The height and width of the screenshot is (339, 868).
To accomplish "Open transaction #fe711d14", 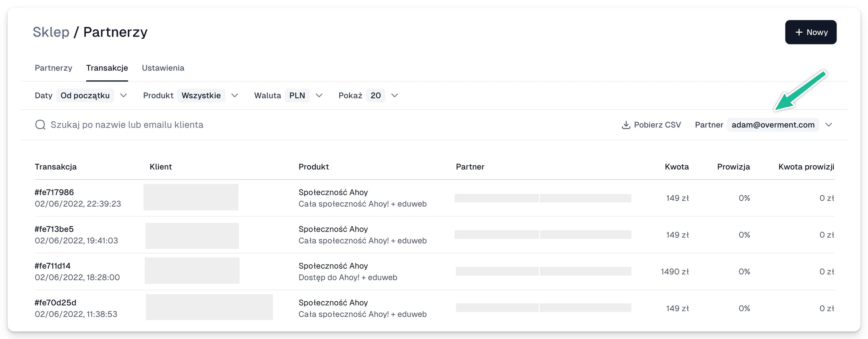I will [52, 266].
